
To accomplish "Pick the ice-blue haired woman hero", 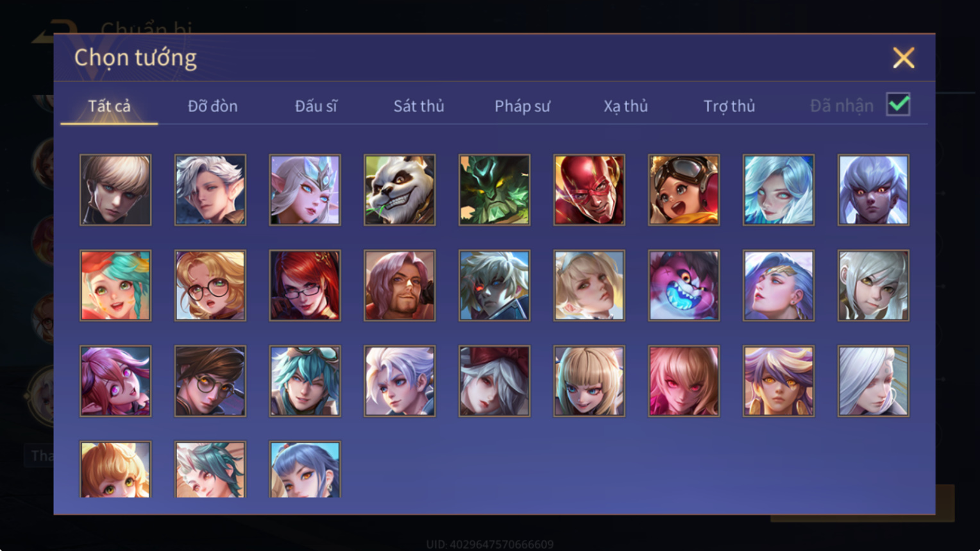I will pos(779,190).
